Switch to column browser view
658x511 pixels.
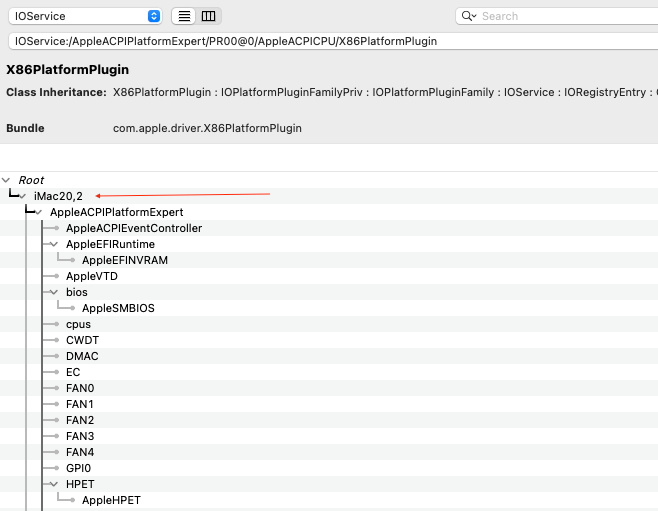point(208,16)
